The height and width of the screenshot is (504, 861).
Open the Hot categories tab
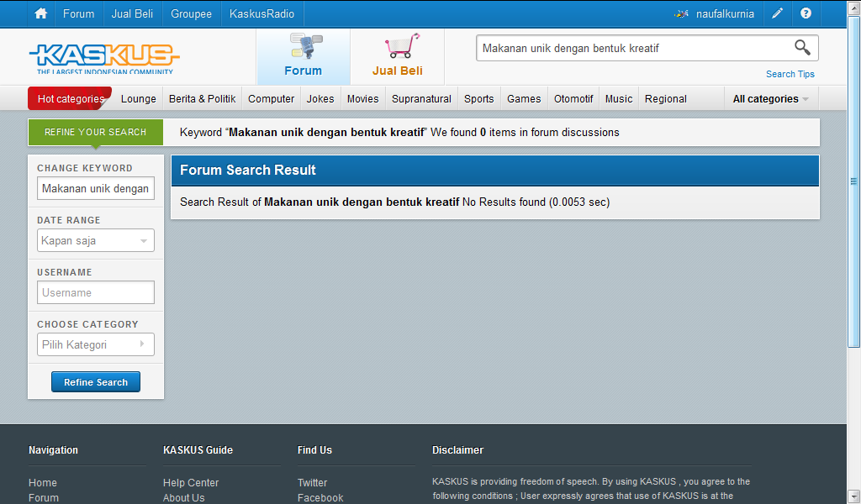click(71, 99)
